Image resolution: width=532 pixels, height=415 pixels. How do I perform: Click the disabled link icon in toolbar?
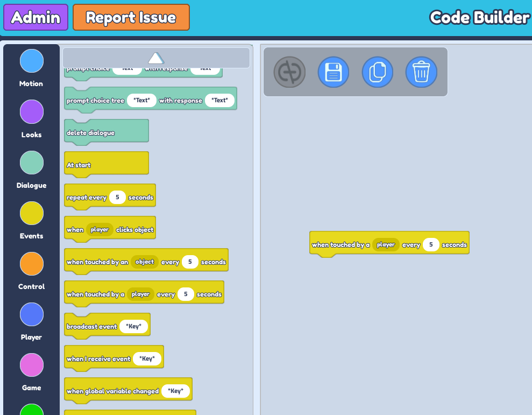click(289, 72)
